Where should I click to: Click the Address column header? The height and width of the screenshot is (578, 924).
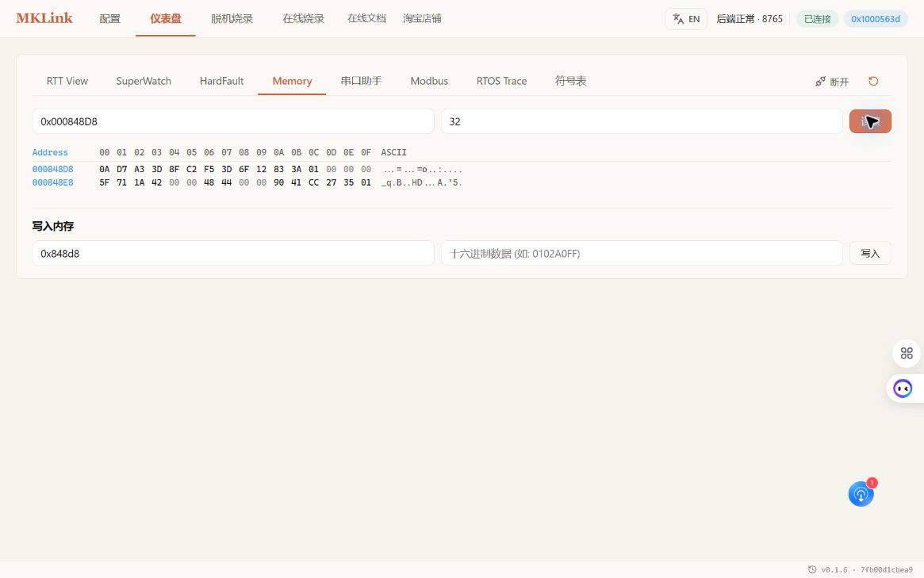(x=50, y=152)
